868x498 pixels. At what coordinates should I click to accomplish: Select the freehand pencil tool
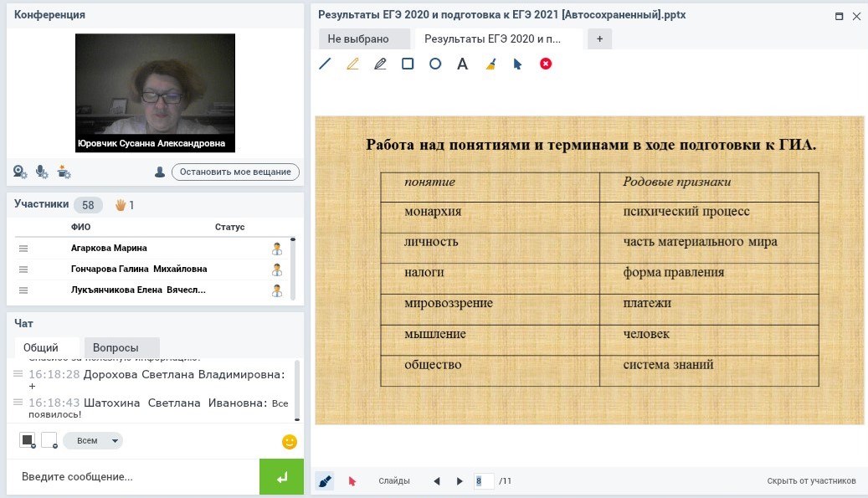tap(380, 64)
